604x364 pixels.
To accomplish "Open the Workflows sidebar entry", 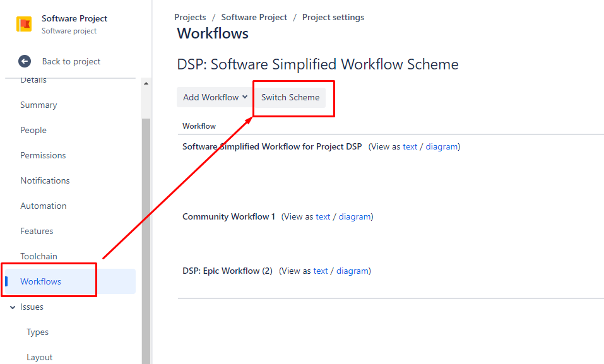I will [42, 281].
